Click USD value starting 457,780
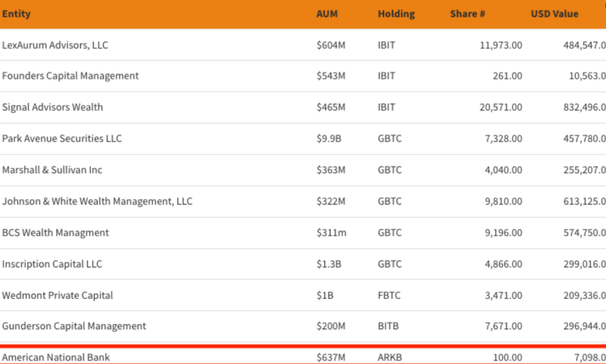This screenshot has width=606, height=364. point(584,138)
